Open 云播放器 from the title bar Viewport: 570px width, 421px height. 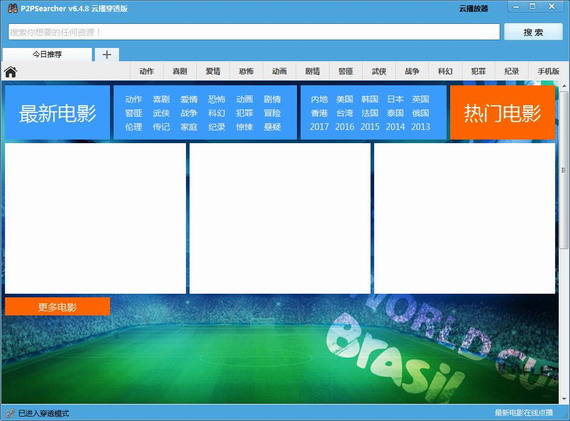point(473,9)
